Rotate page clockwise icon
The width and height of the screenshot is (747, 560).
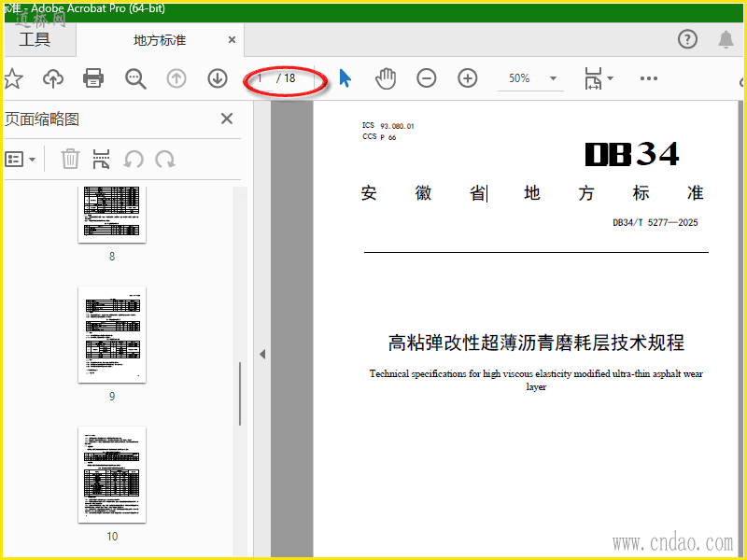coord(165,159)
